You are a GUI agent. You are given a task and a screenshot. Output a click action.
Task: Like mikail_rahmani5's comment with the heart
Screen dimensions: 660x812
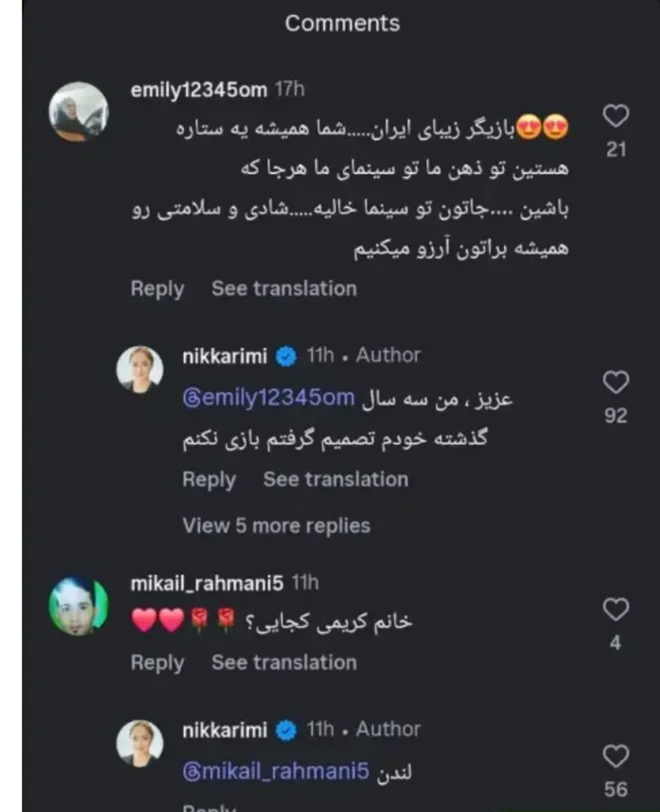click(x=615, y=610)
